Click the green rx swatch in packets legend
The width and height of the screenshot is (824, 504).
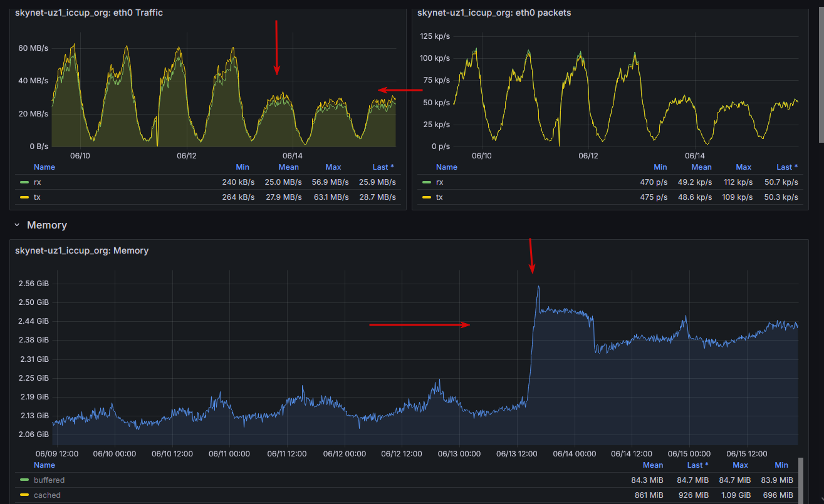(x=427, y=182)
